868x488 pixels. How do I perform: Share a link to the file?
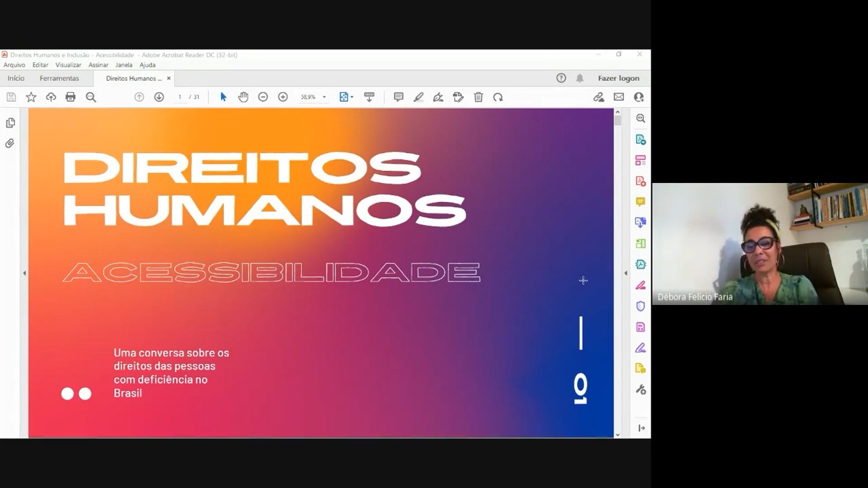[x=599, y=97]
